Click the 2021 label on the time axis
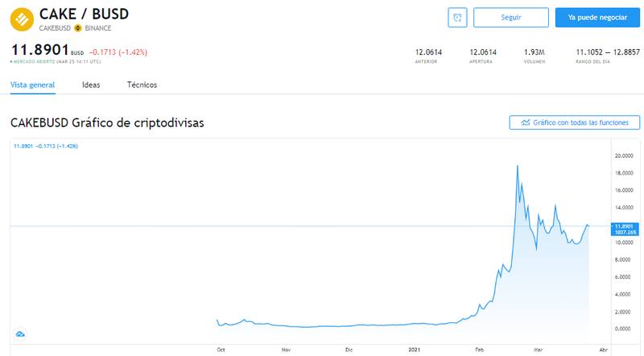 coord(414,350)
